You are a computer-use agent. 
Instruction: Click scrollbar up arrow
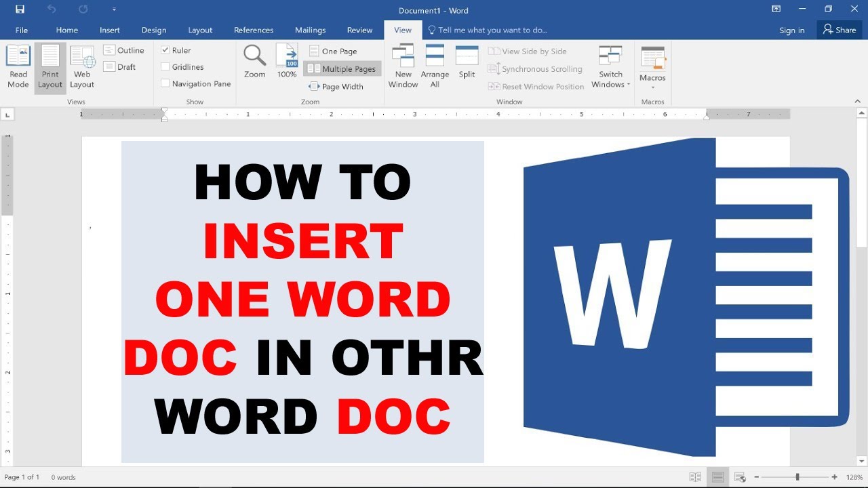click(862, 113)
